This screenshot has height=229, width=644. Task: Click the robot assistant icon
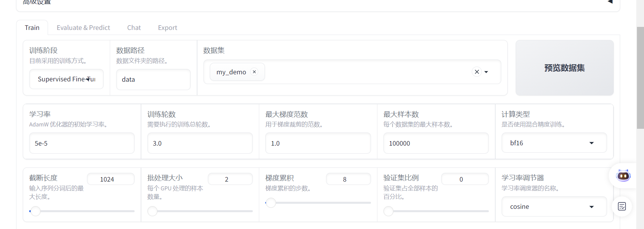[x=623, y=176]
